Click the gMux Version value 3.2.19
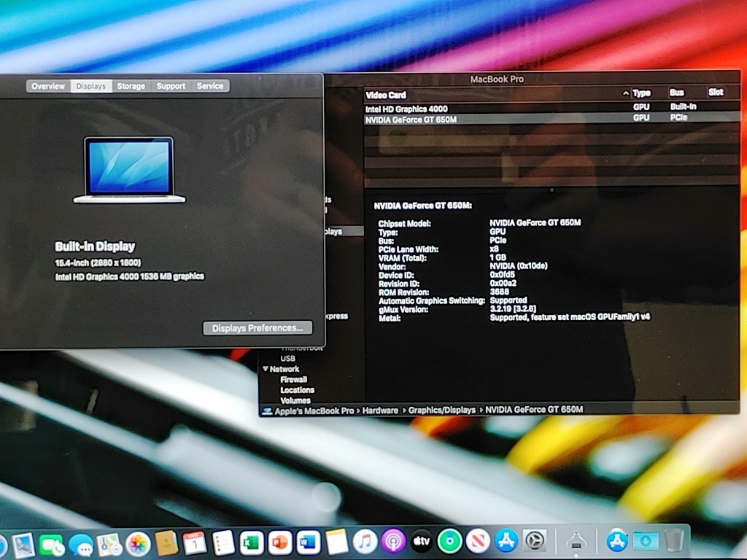The image size is (747, 560). 513,309
